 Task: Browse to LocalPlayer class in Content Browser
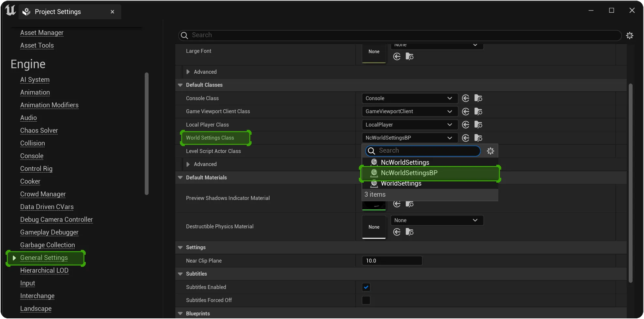tap(478, 125)
